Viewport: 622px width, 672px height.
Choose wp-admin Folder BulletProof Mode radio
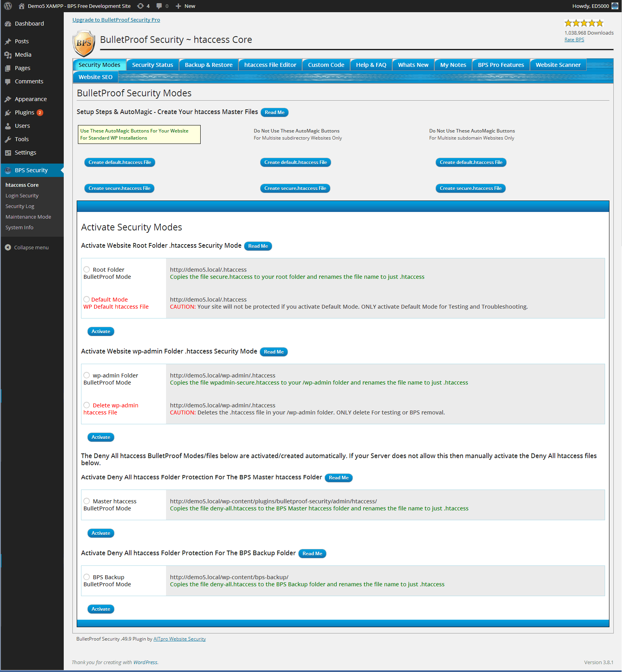(x=87, y=375)
